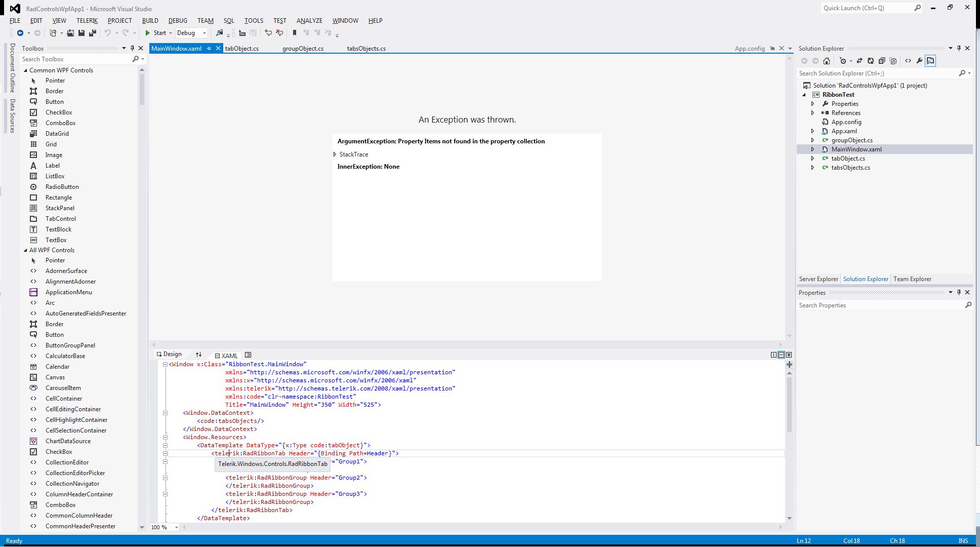Open the Properties wrench icon in Solution Explorer

coord(919,61)
